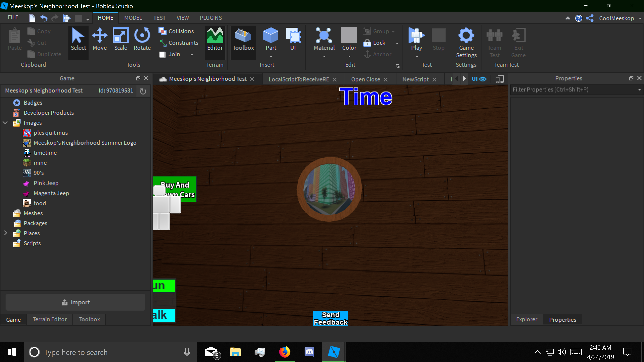The width and height of the screenshot is (644, 362).
Task: Click the Undo arrow in quick access toolbar
Action: [44, 18]
